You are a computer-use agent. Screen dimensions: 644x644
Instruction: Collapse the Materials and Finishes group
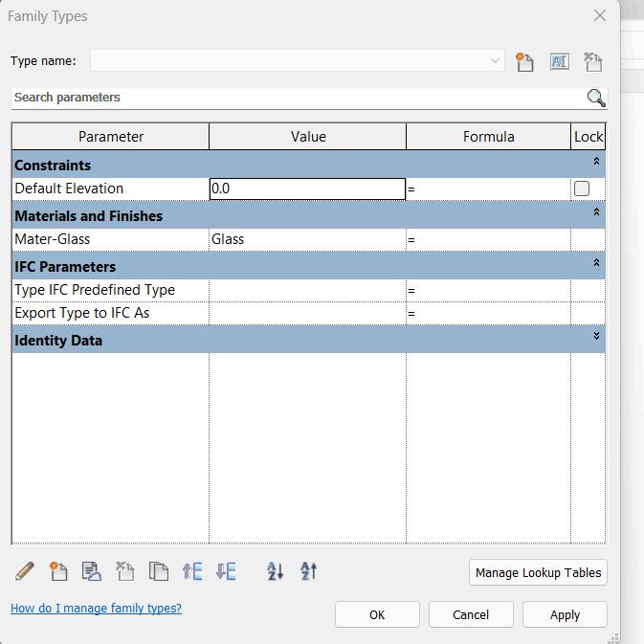pos(596,211)
